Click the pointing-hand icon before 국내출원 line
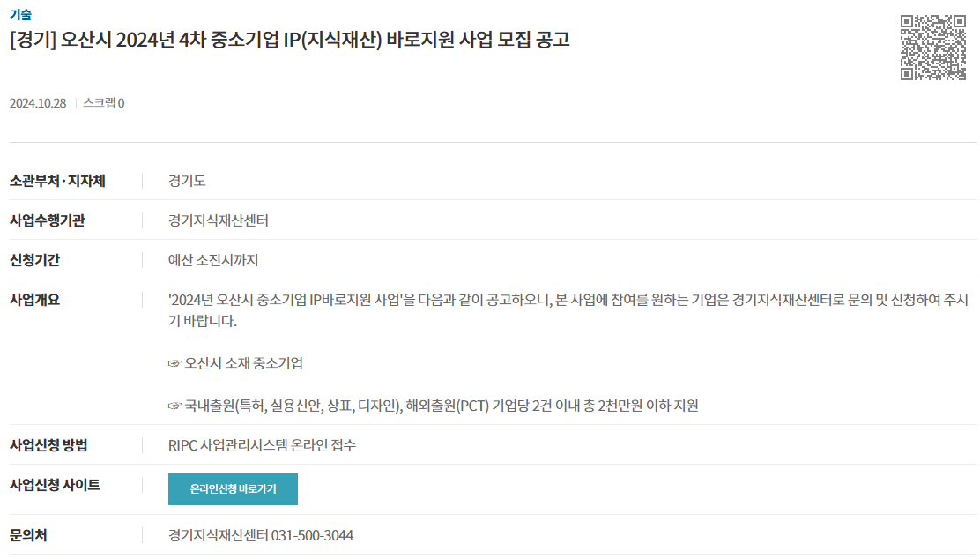The image size is (980, 559). point(174,406)
